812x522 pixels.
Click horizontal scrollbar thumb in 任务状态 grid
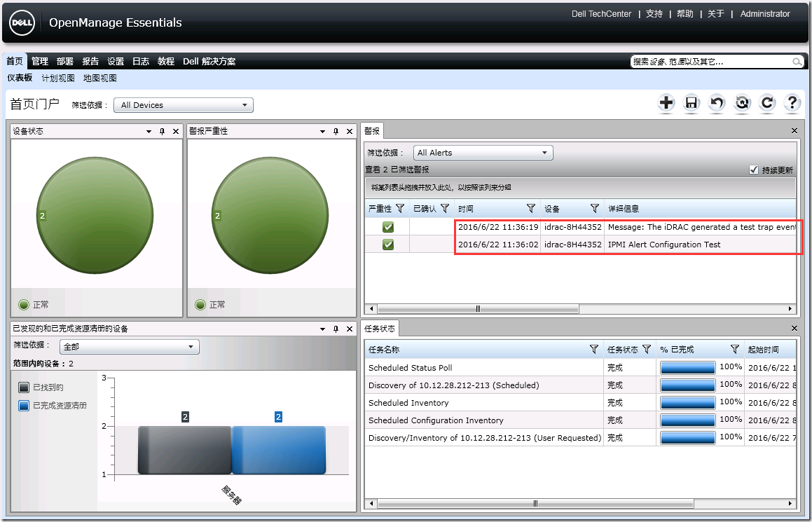(x=535, y=503)
